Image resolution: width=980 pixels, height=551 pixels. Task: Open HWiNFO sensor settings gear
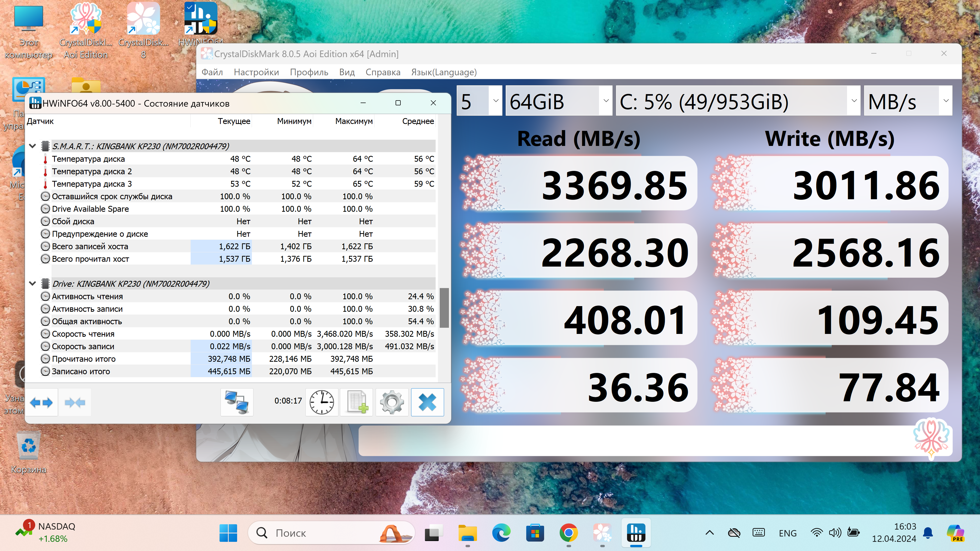point(392,402)
